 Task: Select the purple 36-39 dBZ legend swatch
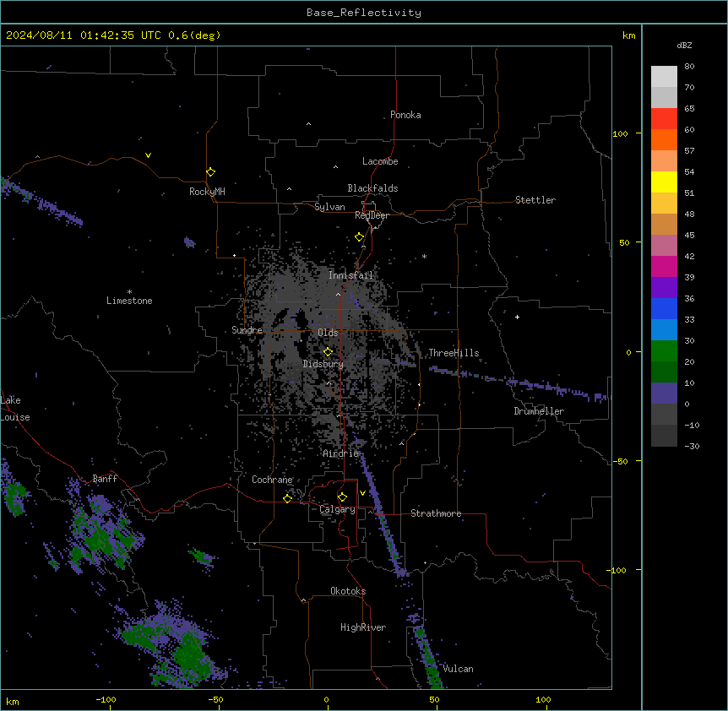[664, 287]
